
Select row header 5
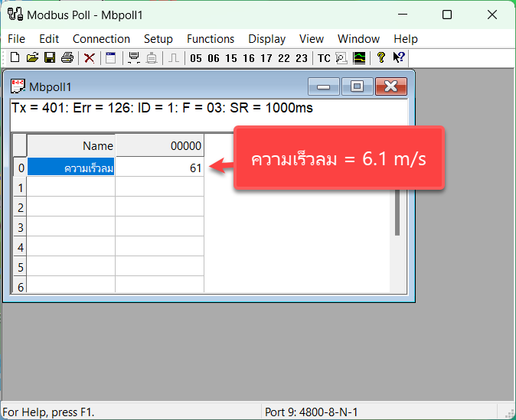tap(20, 267)
